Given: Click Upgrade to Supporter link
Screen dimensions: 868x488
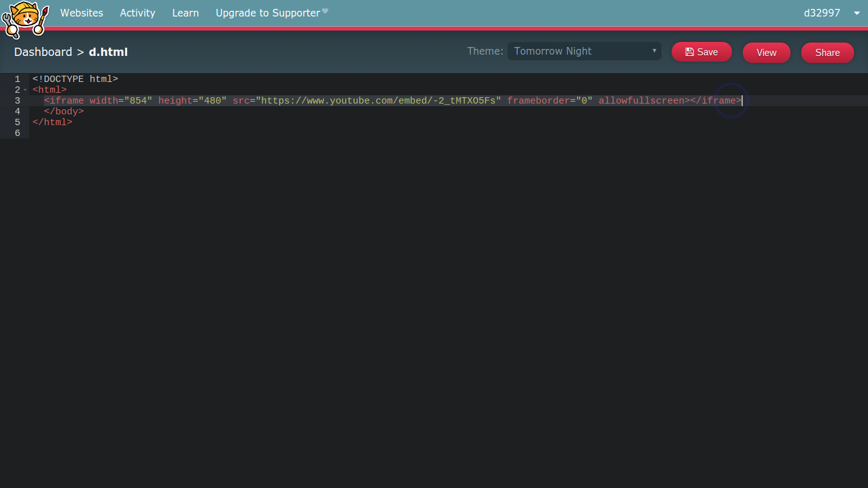Looking at the screenshot, I should (x=268, y=13).
